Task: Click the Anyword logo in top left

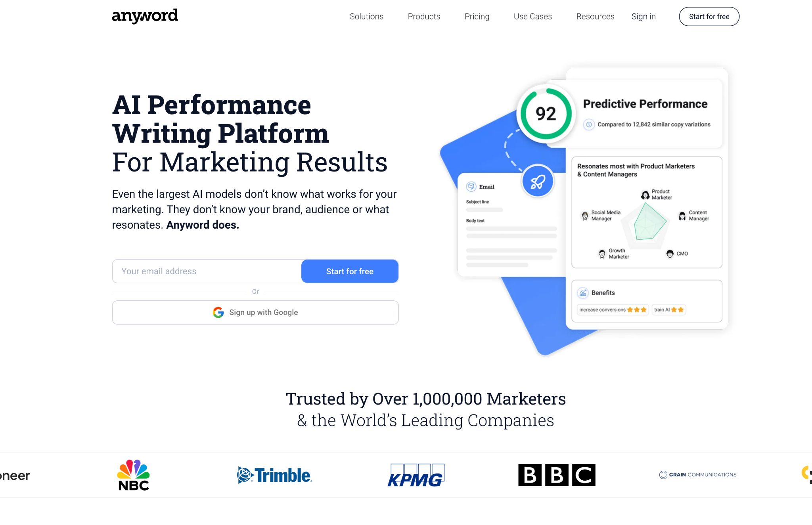Action: pyautogui.click(x=144, y=16)
